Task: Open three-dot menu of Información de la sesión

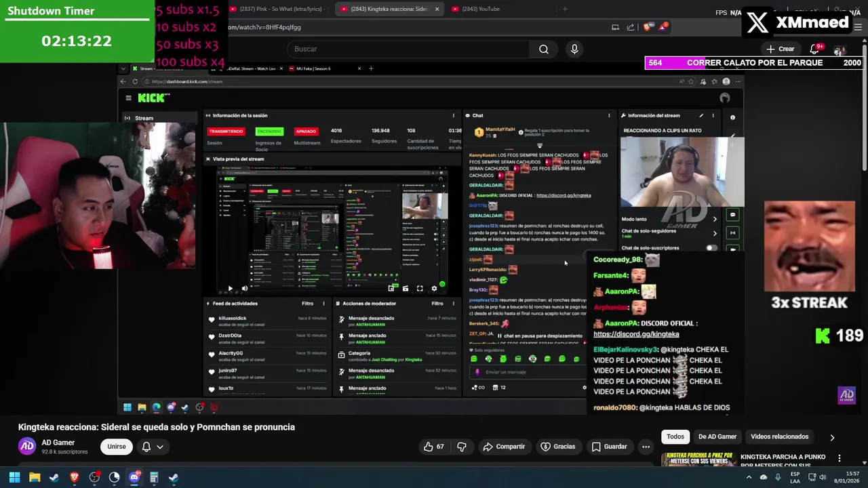Action: 453,115
